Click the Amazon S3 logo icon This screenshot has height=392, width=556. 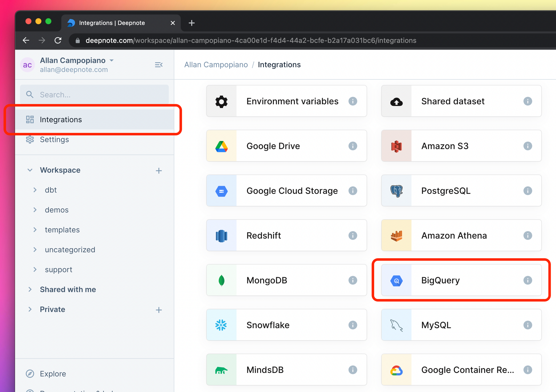click(x=396, y=146)
